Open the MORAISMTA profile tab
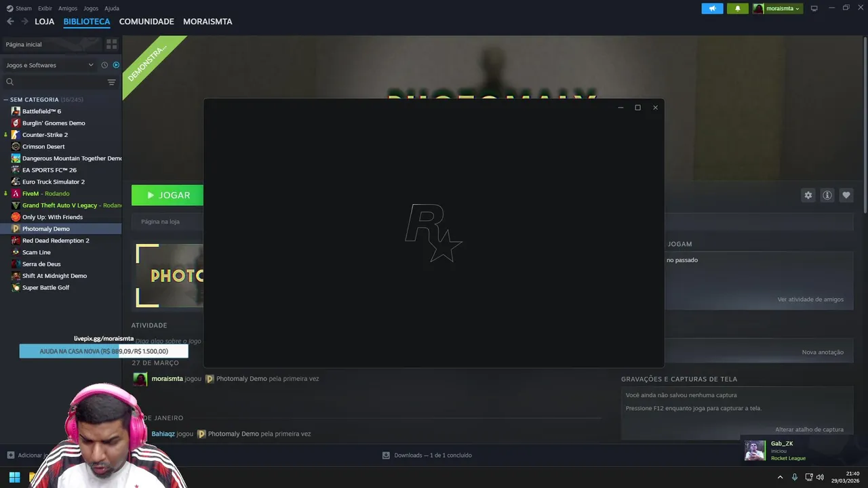The image size is (868, 488). (208, 22)
